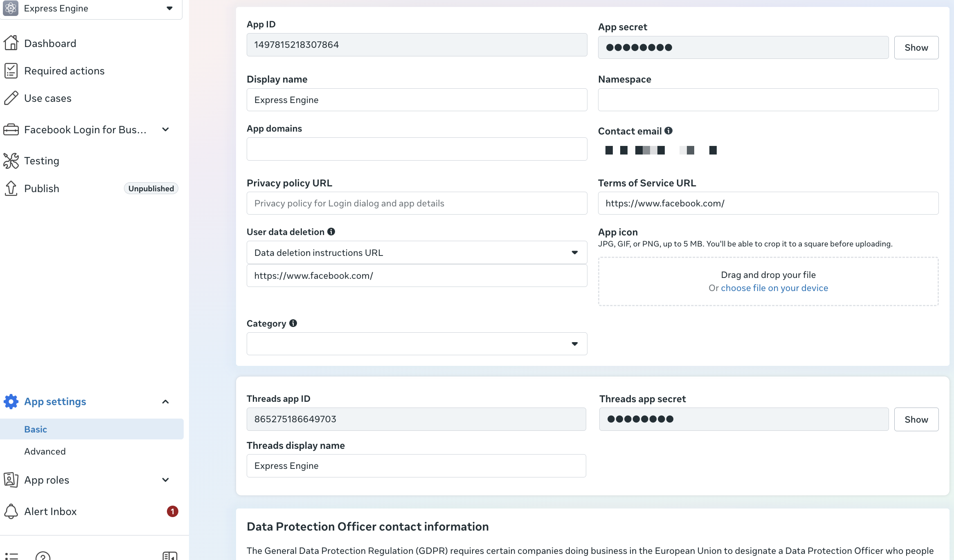Image resolution: width=954 pixels, height=560 pixels.
Task: Click the Facebook Login briefcase icon
Action: (x=11, y=130)
